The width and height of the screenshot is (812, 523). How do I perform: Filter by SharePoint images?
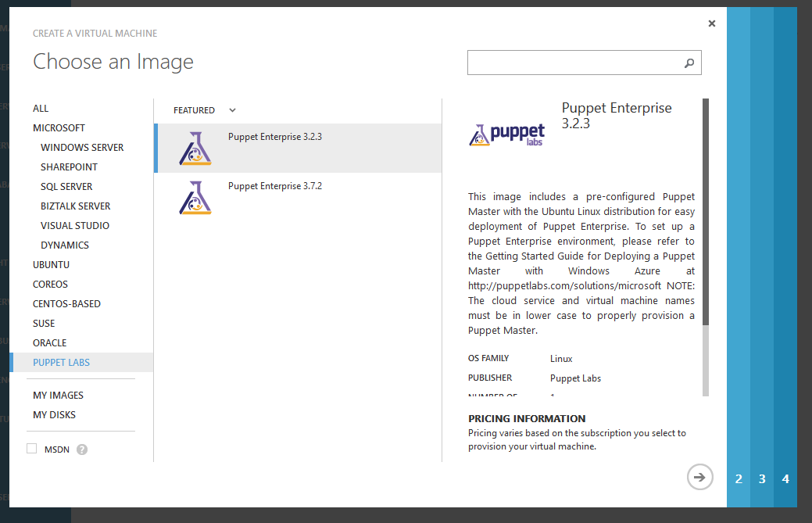[x=70, y=167]
